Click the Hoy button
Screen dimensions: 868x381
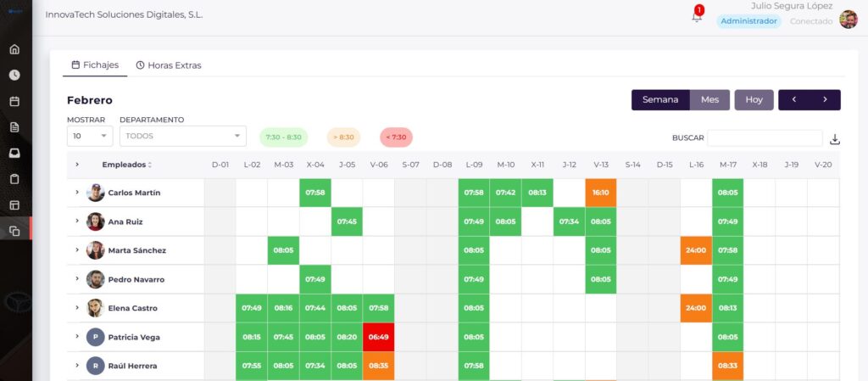[754, 100]
